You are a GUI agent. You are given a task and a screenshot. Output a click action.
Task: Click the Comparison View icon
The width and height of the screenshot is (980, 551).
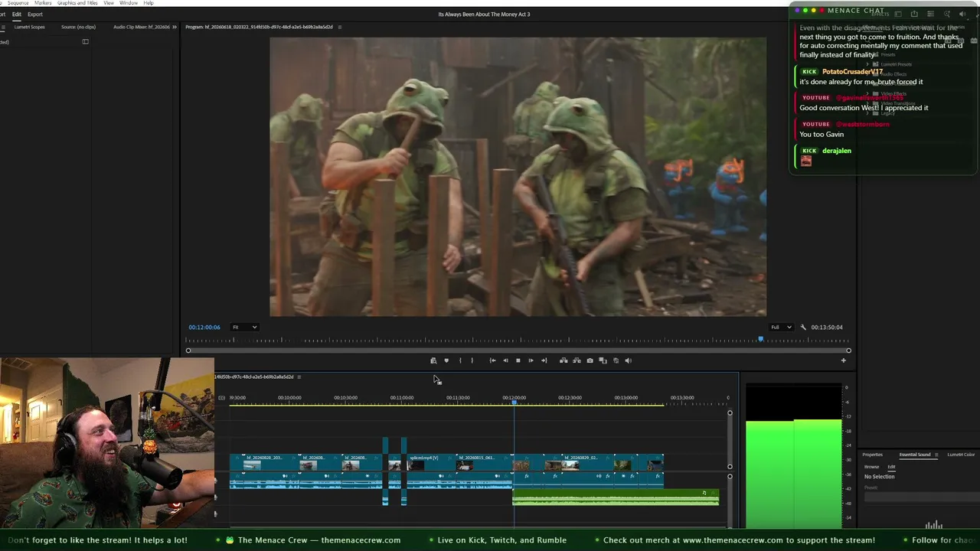pyautogui.click(x=603, y=360)
